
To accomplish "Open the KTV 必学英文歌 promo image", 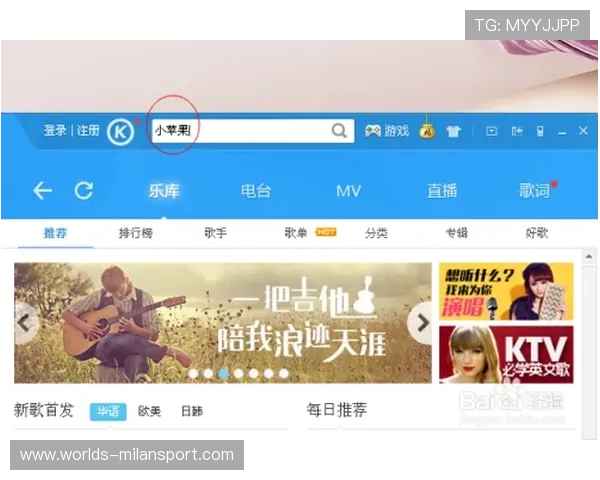I will [506, 354].
